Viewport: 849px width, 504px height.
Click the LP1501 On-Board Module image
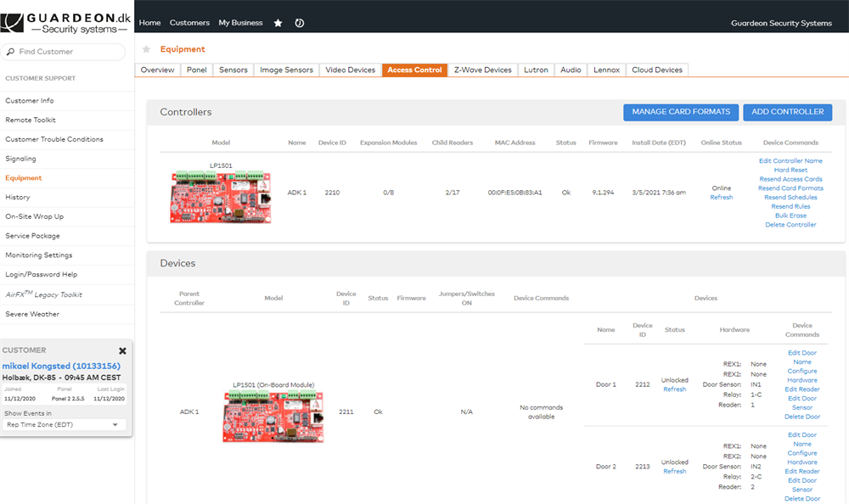click(x=273, y=417)
